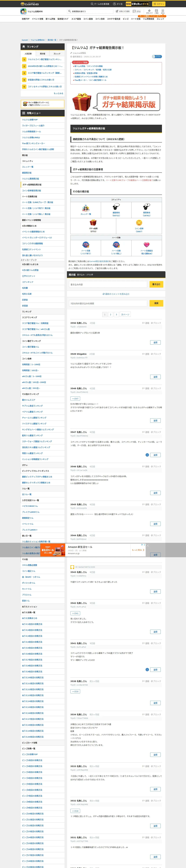Click the 質問専用 Mickey question icon
This screenshot has height=868, width=186.
146,207
